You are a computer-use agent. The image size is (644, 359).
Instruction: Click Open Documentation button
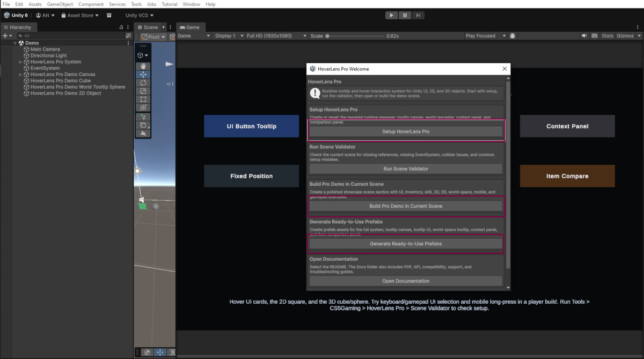click(406, 281)
